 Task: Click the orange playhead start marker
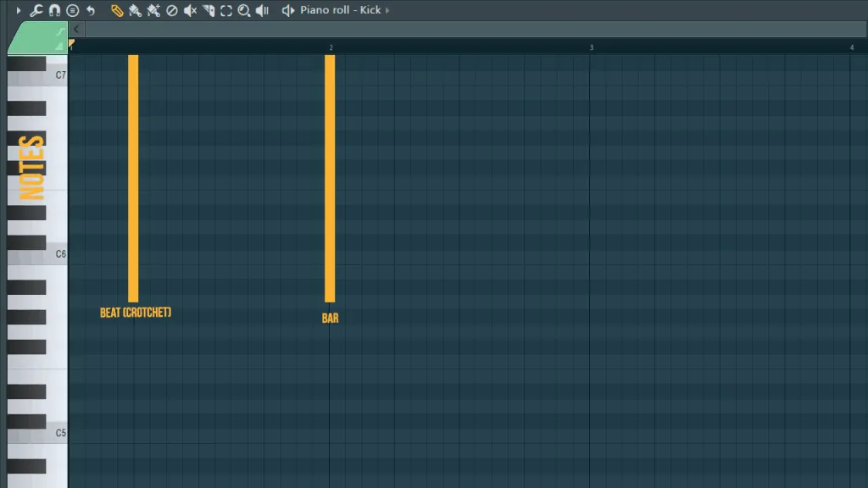click(71, 43)
